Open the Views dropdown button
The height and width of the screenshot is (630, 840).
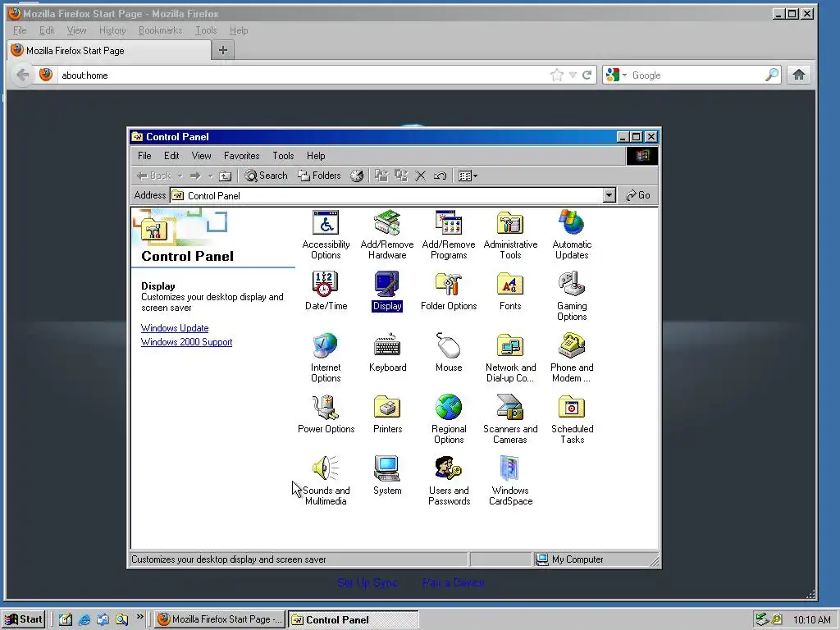(468, 176)
